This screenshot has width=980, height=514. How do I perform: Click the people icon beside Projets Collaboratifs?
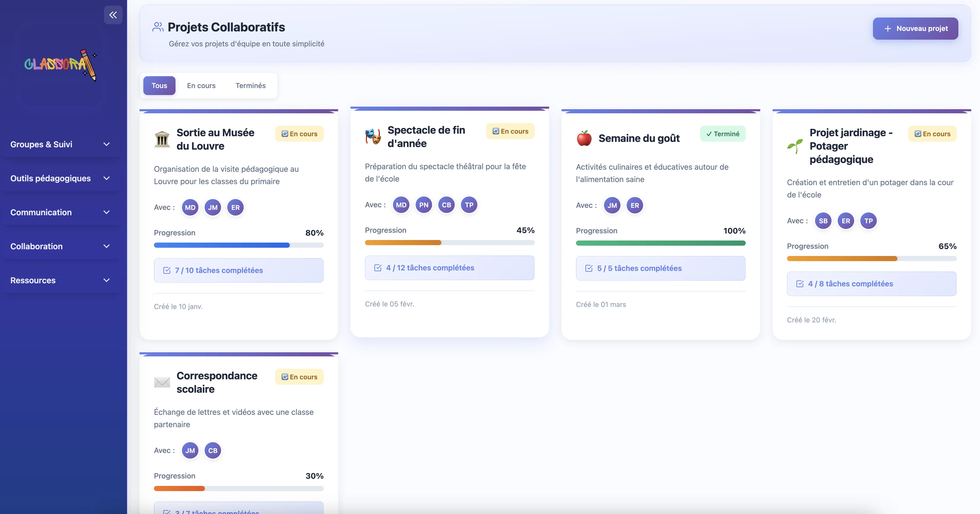click(x=157, y=27)
